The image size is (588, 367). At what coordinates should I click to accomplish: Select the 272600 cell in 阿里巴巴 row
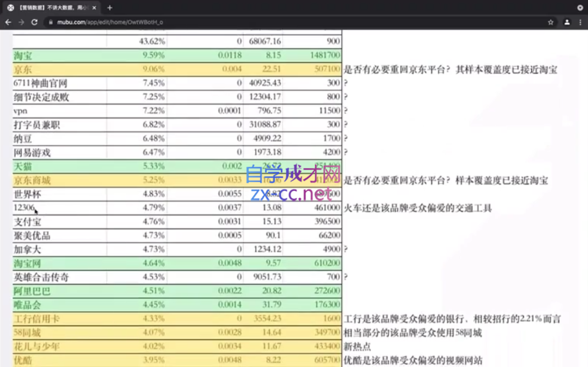(x=312, y=291)
